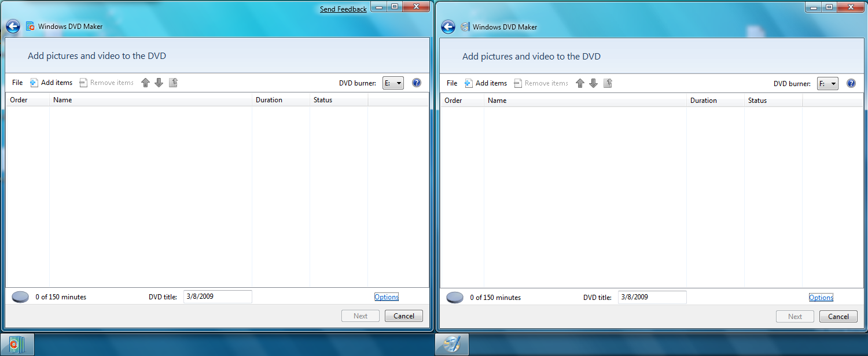Click the Status column header in left window
Image resolution: width=868 pixels, height=356 pixels.
coord(339,100)
